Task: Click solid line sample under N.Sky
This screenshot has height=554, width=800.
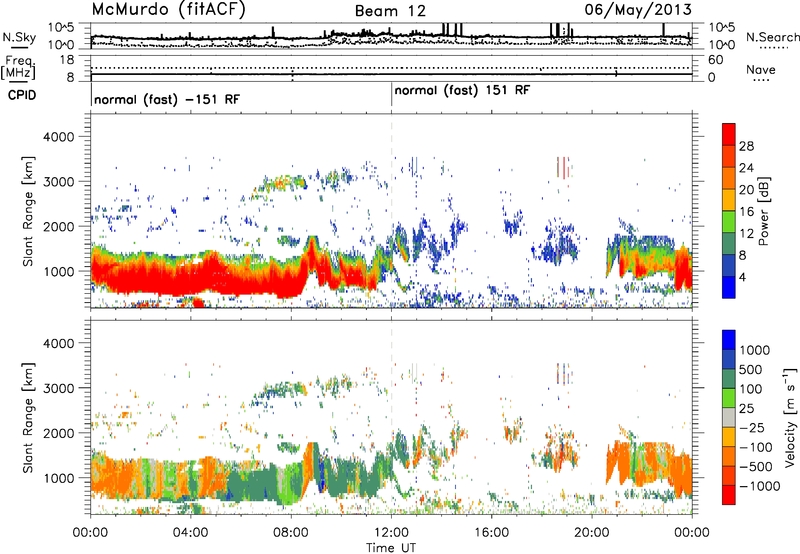Action: point(19,47)
